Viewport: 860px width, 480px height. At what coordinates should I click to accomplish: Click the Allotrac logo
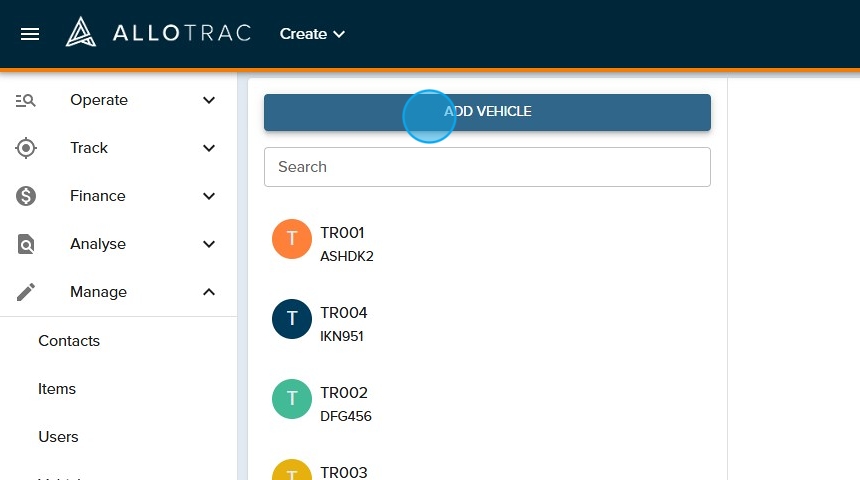tap(158, 33)
